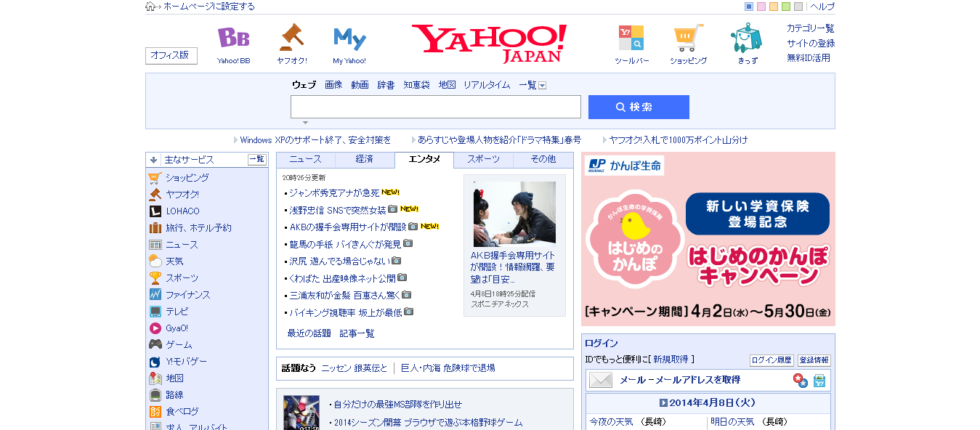This screenshot has height=430, width=980.
Task: Open 記事一覧 link
Action: [357, 333]
